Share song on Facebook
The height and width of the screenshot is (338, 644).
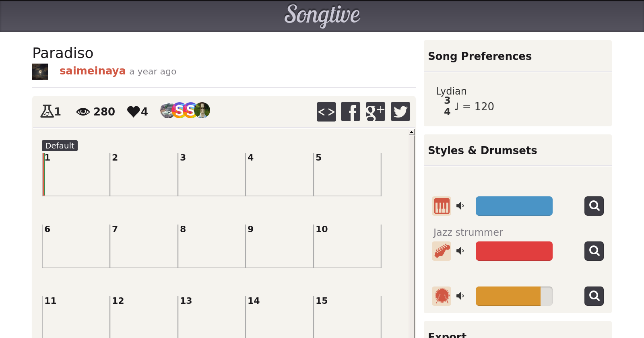tap(351, 111)
